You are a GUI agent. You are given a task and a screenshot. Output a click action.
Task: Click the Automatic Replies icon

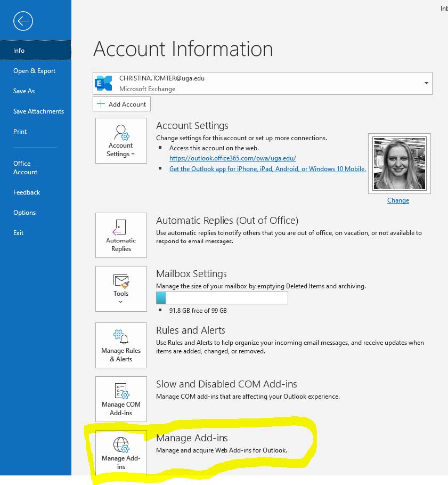(x=121, y=232)
